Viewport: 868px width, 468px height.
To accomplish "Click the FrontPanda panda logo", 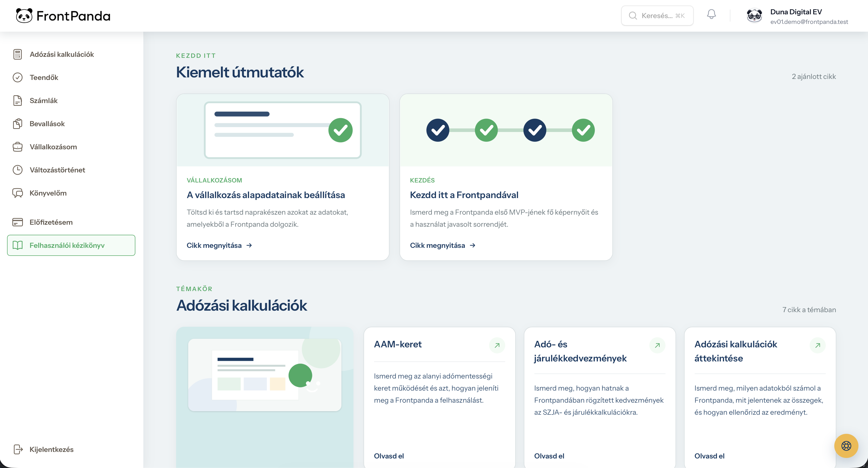I will 24,16.
